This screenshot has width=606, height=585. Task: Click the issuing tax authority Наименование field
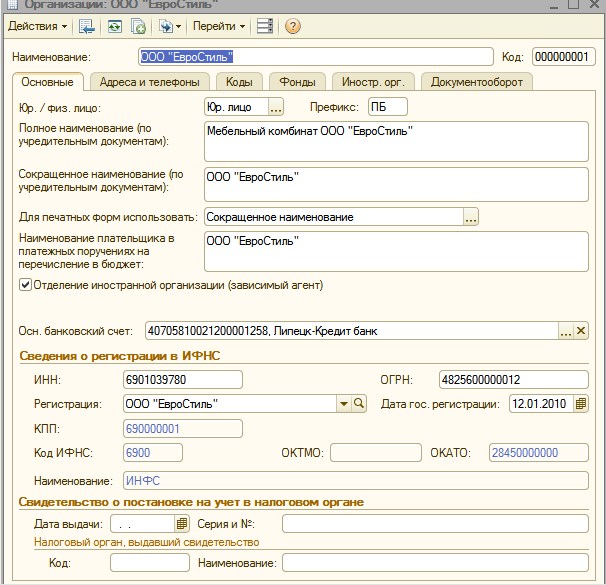tap(435, 563)
